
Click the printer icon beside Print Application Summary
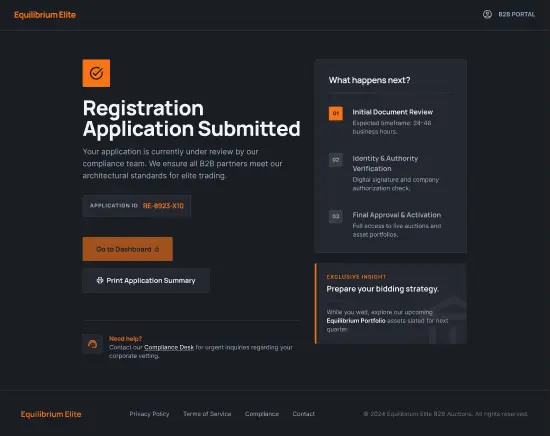click(100, 280)
